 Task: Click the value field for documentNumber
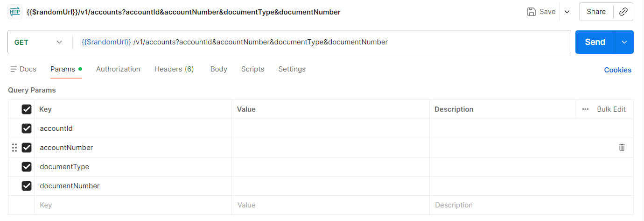pos(330,186)
